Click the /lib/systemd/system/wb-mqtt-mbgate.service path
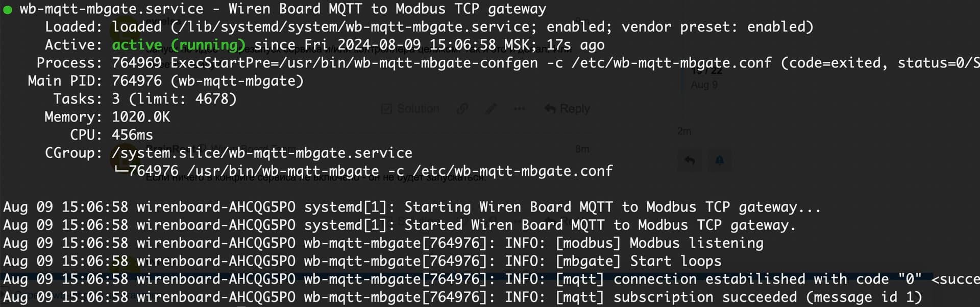The height and width of the screenshot is (307, 980). point(354,27)
